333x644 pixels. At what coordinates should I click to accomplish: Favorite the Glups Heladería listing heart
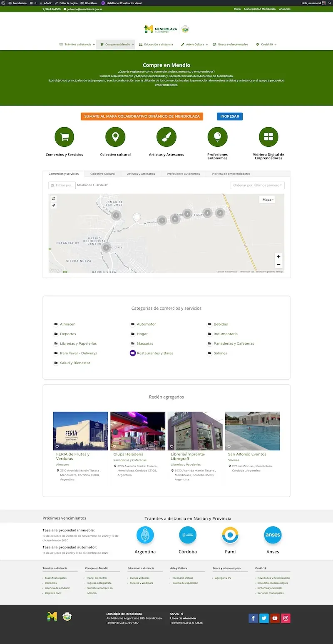(x=114, y=447)
